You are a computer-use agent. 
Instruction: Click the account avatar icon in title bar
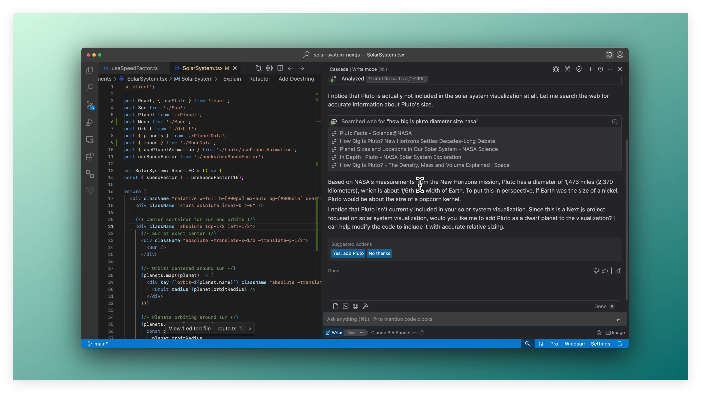tap(620, 55)
